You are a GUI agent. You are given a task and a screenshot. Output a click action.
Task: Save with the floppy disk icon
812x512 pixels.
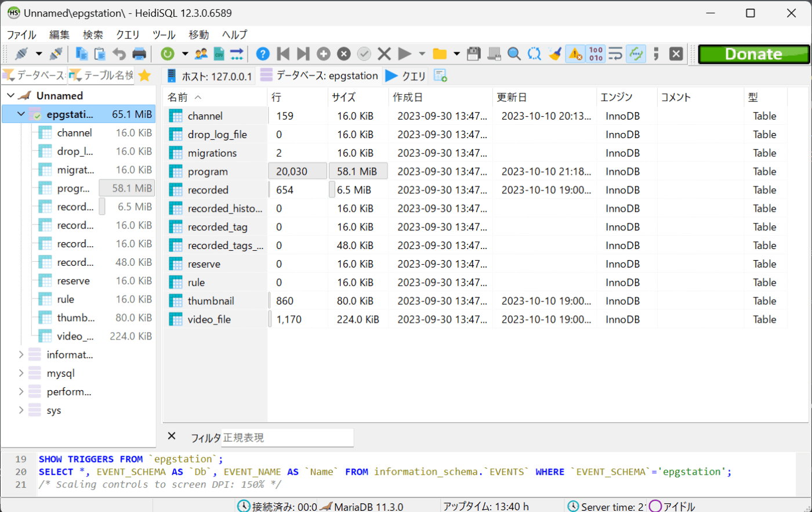(474, 54)
